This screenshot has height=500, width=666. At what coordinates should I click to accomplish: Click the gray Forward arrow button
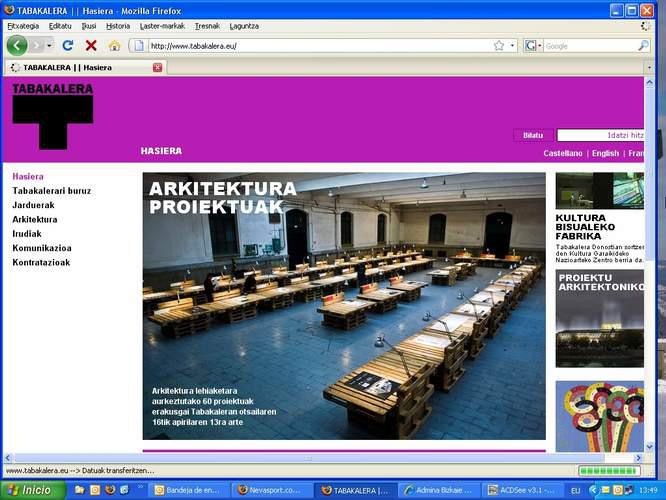coord(37,45)
